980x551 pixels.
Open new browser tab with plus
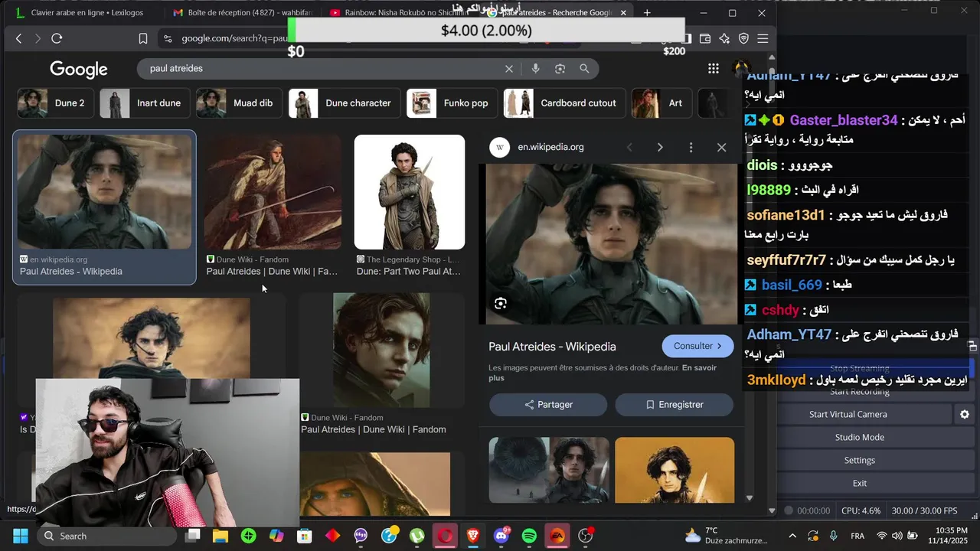pos(647,13)
